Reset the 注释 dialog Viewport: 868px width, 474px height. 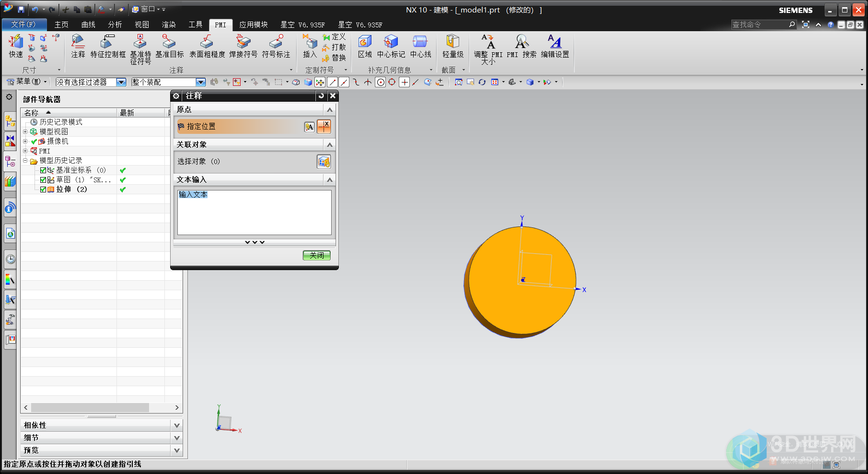coord(321,96)
